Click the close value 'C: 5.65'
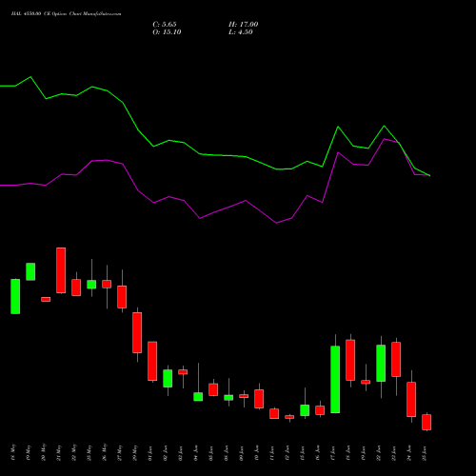Viewport: 476px width, 476px height. click(x=165, y=25)
